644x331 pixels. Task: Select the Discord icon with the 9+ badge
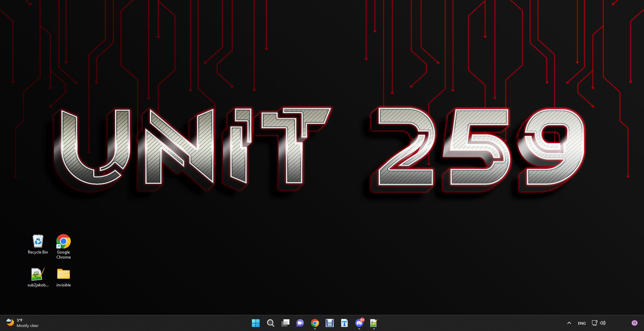click(359, 323)
